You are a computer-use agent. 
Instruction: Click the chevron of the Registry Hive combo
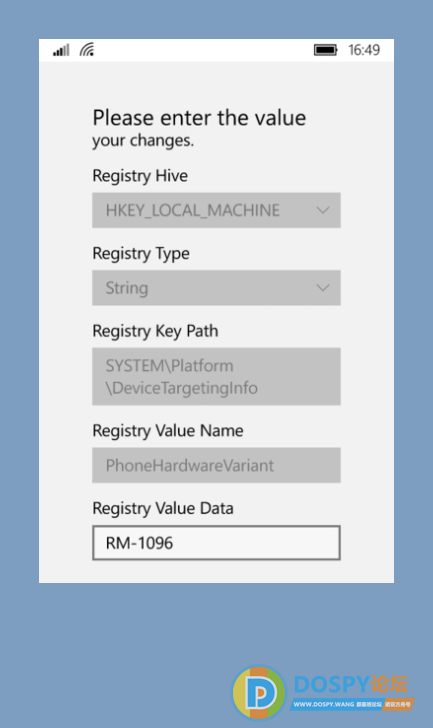[x=323, y=210]
